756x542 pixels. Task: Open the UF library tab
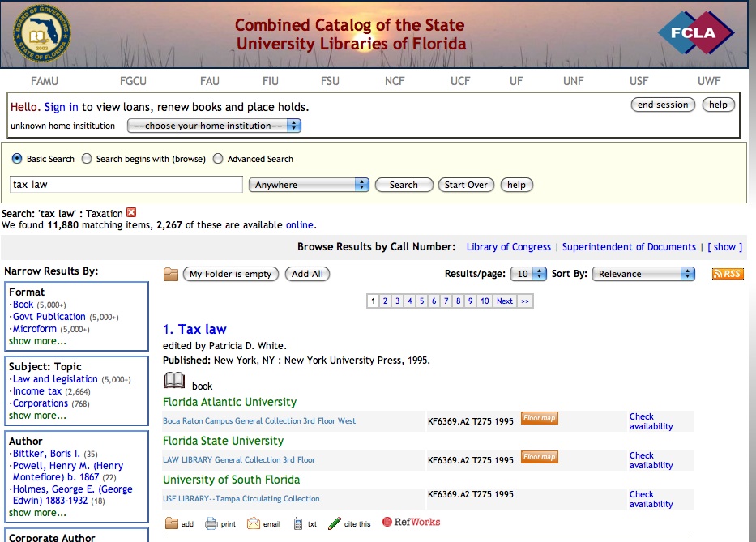click(516, 81)
